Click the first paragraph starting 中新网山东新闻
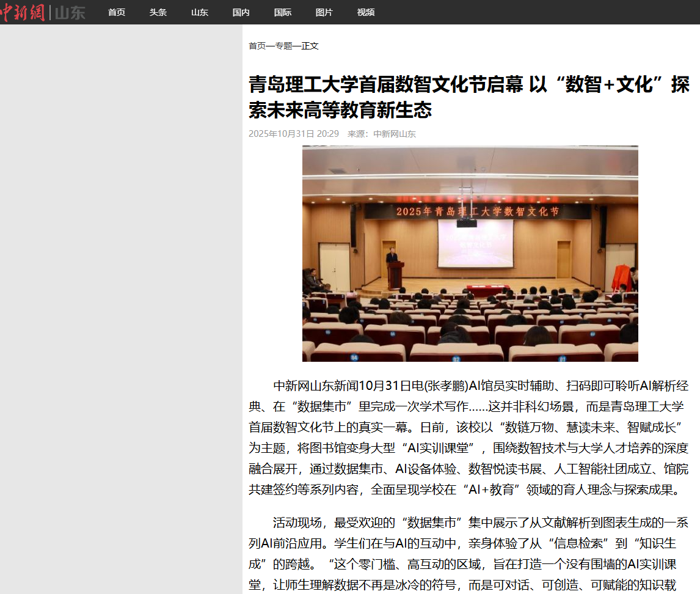This screenshot has width=700, height=594. pyautogui.click(x=468, y=438)
